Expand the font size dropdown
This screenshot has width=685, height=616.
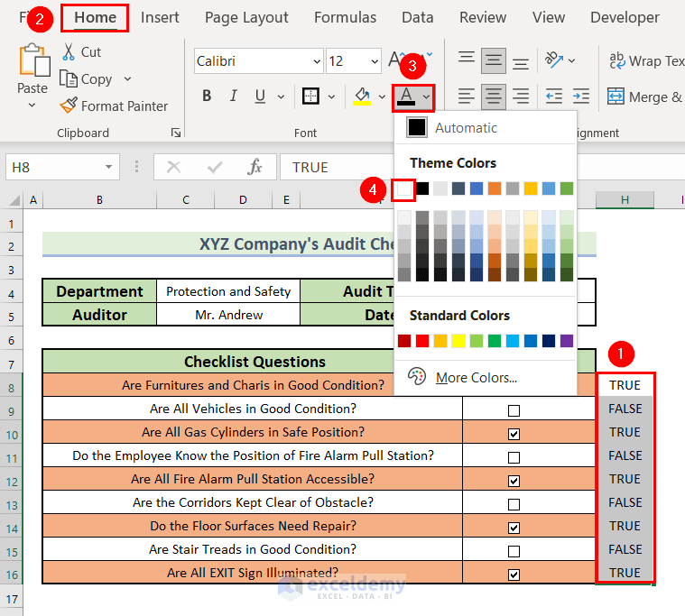pyautogui.click(x=374, y=61)
